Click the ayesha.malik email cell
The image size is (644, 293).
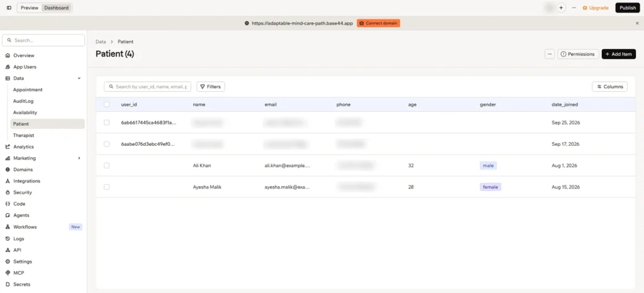pyautogui.click(x=287, y=187)
